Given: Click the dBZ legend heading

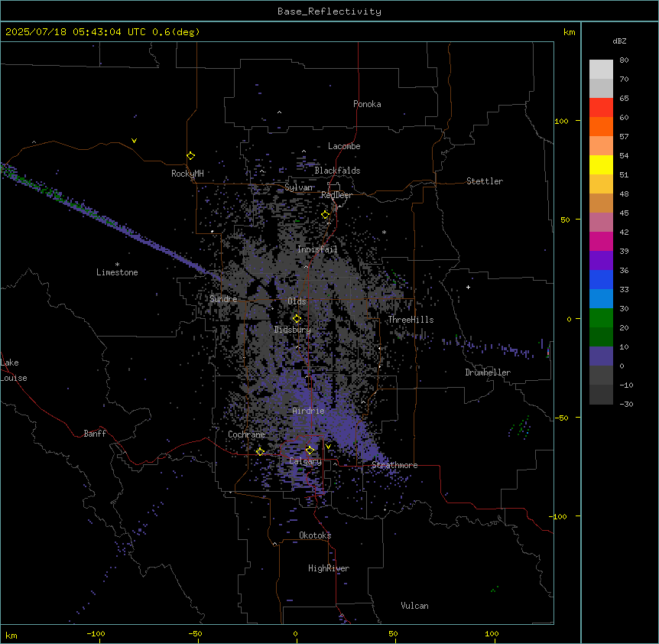Looking at the screenshot, I should [619, 41].
